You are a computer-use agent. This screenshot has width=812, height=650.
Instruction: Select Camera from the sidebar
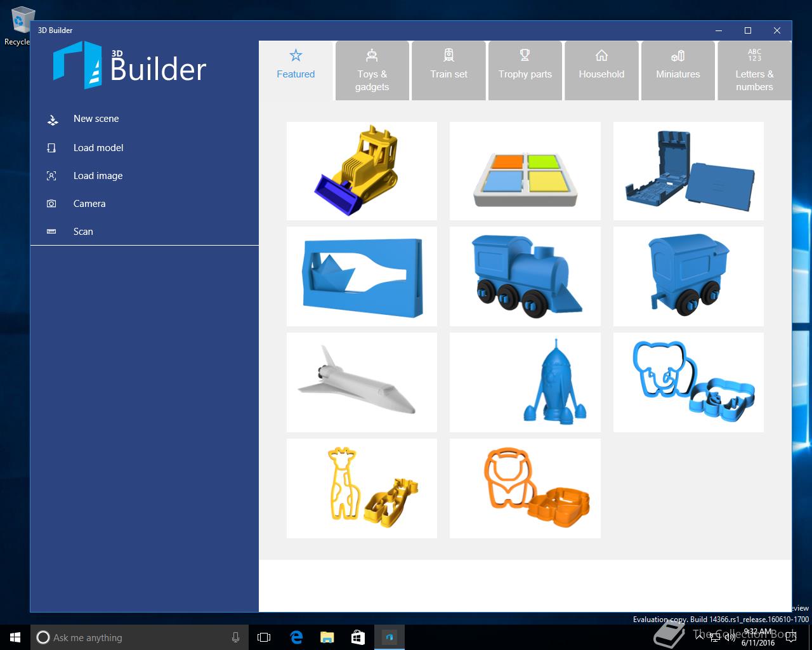pyautogui.click(x=145, y=204)
